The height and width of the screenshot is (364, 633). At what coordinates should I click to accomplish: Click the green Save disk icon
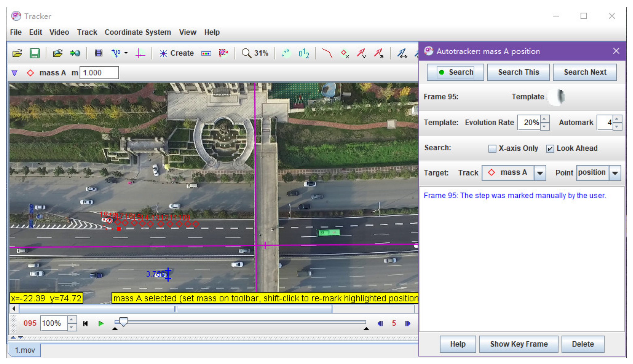point(35,53)
